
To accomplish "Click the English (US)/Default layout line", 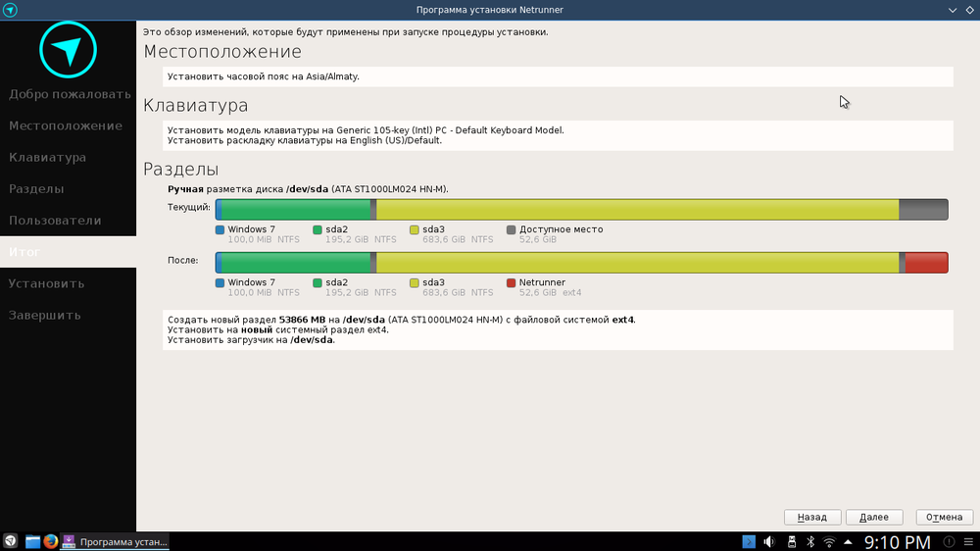I will (x=305, y=140).
